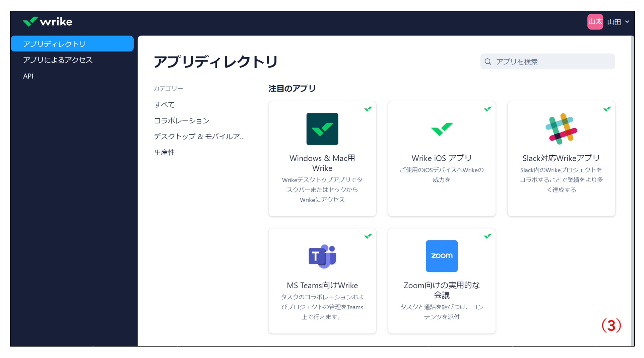Click the Zoom app icon
Viewport: 644px width, 358px height.
[x=441, y=256]
